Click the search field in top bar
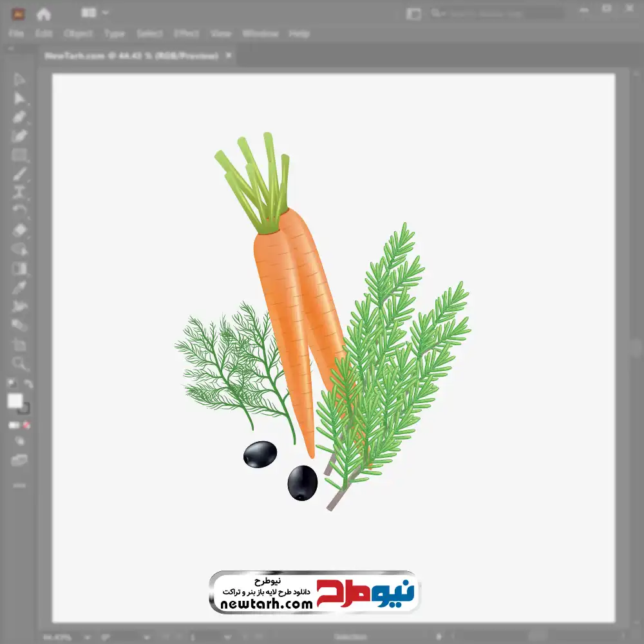The image size is (644, 644). point(496,14)
